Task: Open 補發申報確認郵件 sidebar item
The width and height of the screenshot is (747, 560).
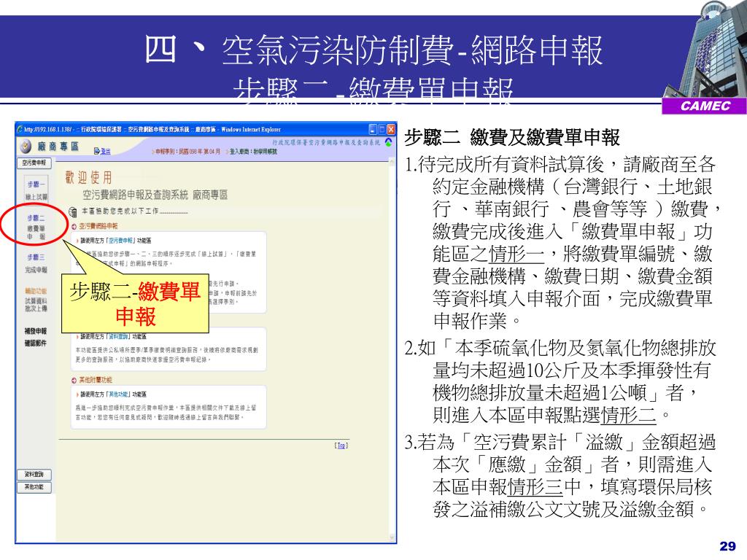Action: (x=36, y=337)
